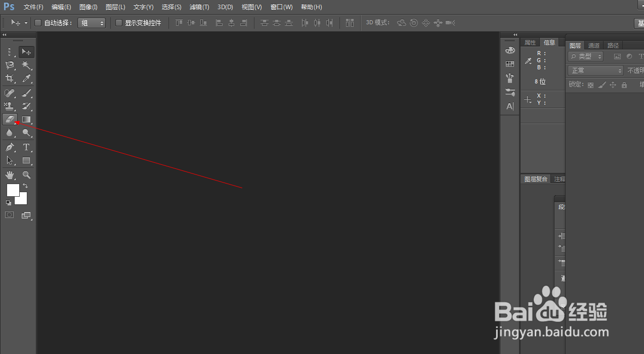Swap foreground and background colors
Viewport: 644px width, 354px height.
25,186
